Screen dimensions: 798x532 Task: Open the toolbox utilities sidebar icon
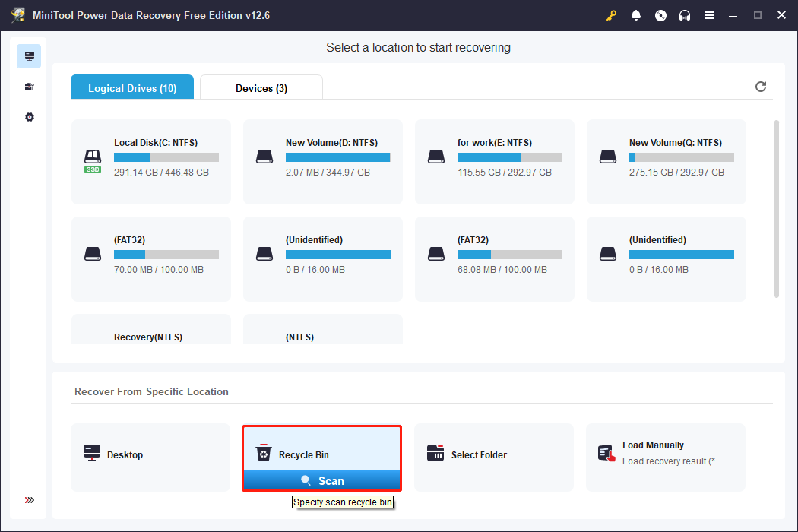(x=29, y=87)
